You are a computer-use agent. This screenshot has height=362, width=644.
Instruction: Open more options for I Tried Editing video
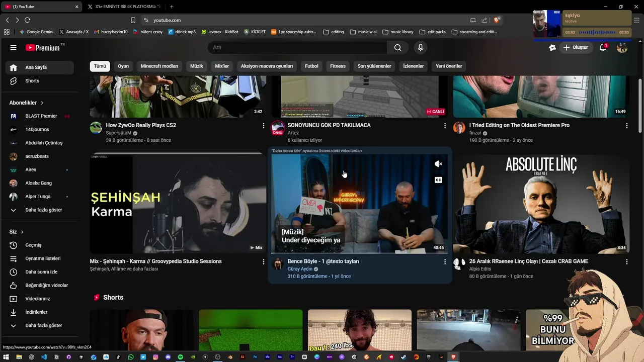coord(626,126)
